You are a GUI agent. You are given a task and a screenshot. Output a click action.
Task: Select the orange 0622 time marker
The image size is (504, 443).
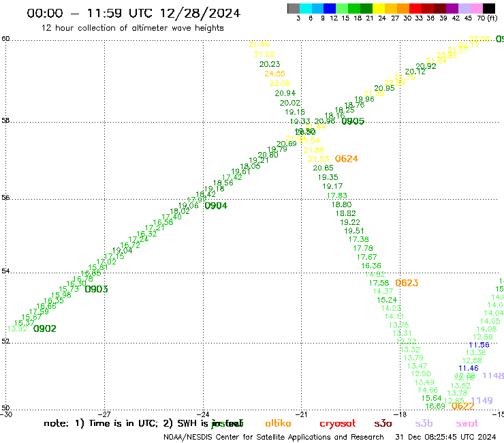463,406
